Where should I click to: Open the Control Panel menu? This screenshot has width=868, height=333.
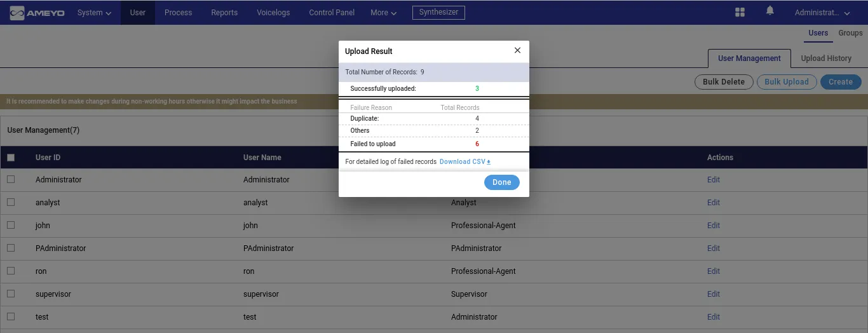(332, 13)
